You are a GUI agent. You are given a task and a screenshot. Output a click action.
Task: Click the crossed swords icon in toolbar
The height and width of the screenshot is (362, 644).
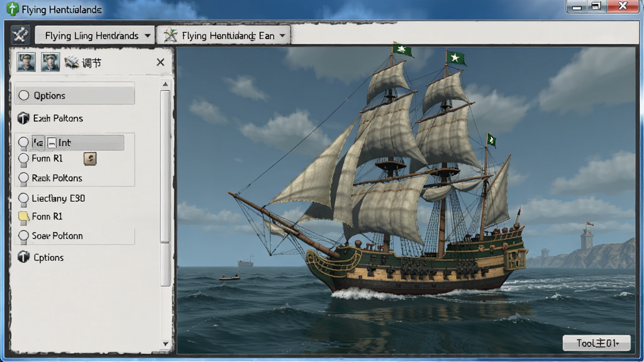point(20,35)
